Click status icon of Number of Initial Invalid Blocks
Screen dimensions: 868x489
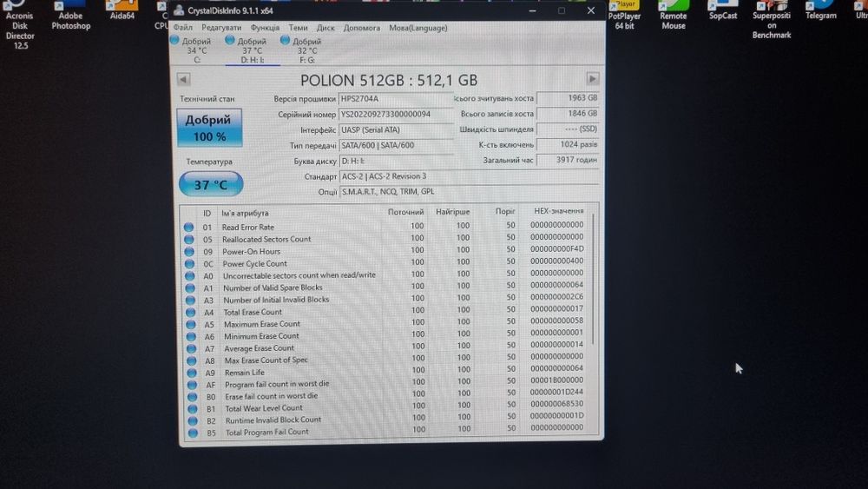[x=190, y=301]
